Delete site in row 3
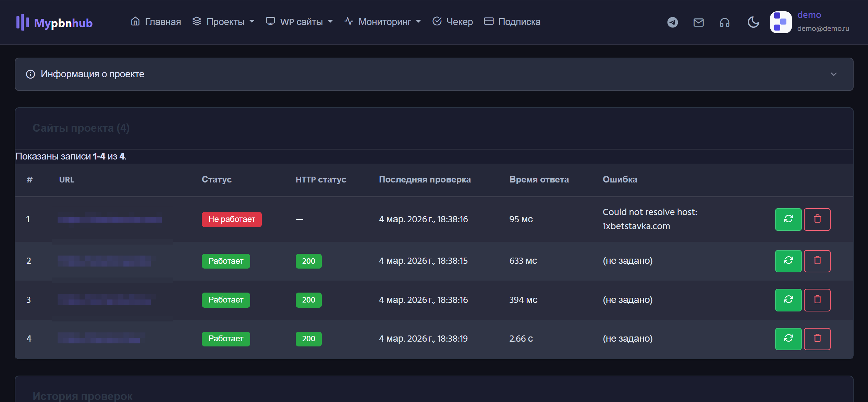The width and height of the screenshot is (868, 402). pyautogui.click(x=817, y=300)
